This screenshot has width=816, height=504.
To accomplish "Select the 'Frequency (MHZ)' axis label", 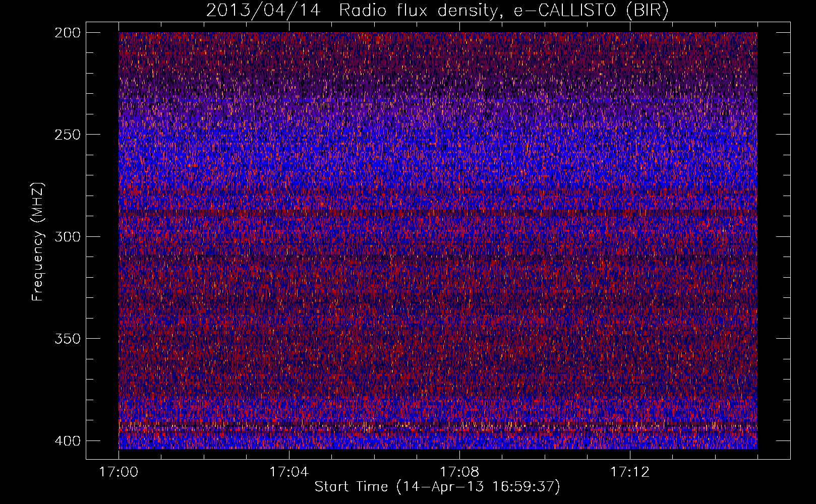I will (x=38, y=242).
